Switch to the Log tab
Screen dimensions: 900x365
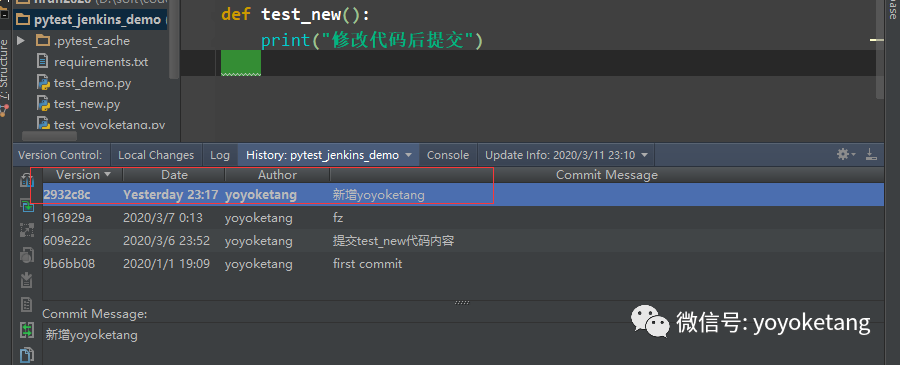[x=220, y=155]
